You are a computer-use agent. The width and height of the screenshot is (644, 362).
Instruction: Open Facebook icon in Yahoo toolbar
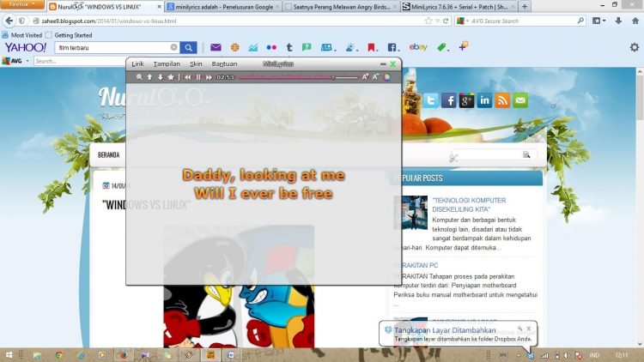click(393, 48)
